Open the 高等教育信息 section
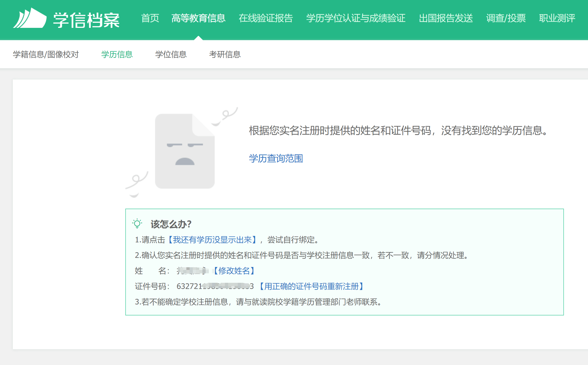 tap(198, 18)
